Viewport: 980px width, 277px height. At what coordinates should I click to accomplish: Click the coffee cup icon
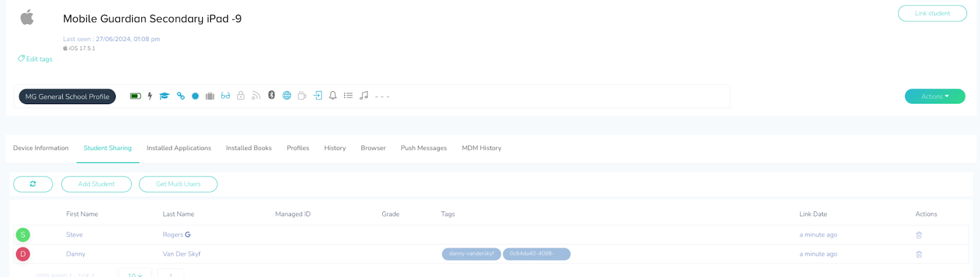tap(302, 96)
